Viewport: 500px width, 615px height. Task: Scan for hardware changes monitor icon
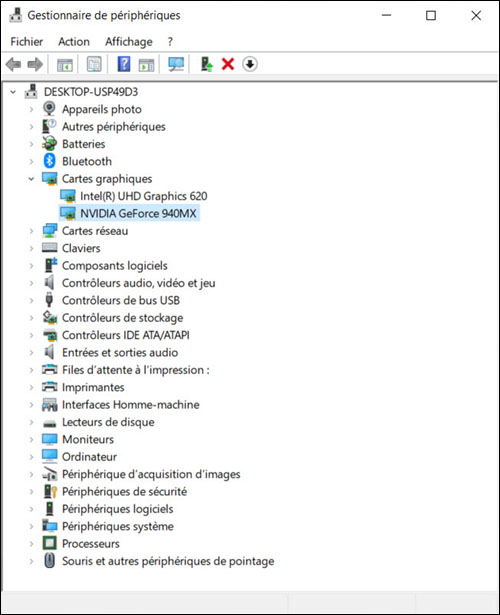(176, 64)
